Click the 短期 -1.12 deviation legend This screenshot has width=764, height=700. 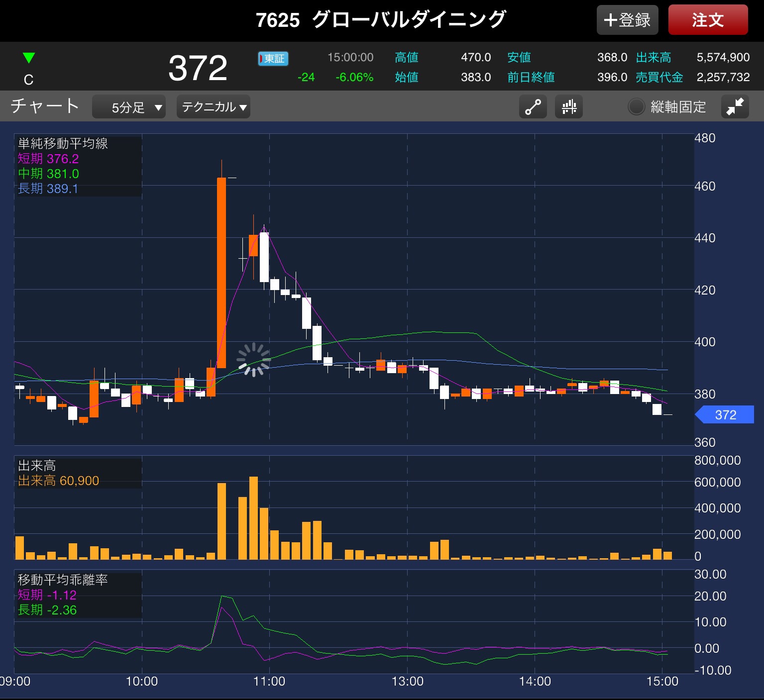[x=47, y=595]
